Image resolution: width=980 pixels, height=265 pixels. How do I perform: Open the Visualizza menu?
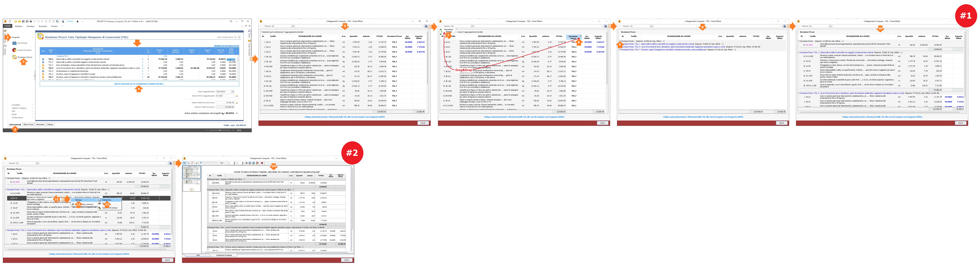30,26
